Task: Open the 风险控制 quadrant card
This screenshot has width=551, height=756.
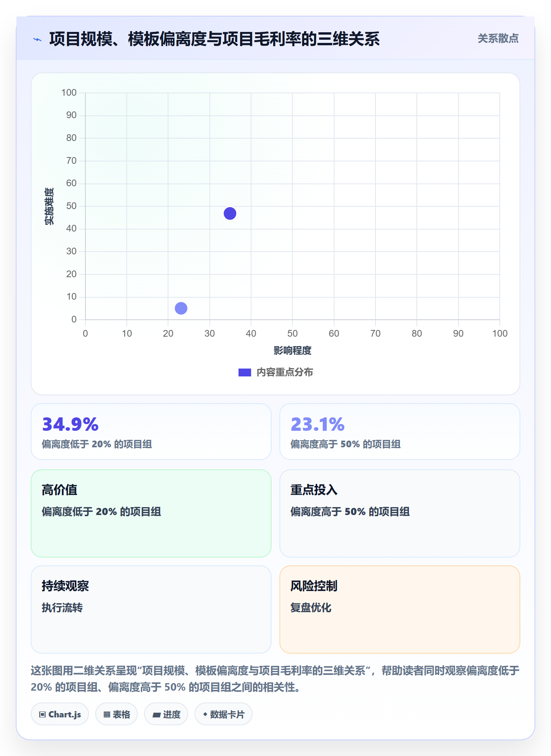Action: pyautogui.click(x=400, y=610)
